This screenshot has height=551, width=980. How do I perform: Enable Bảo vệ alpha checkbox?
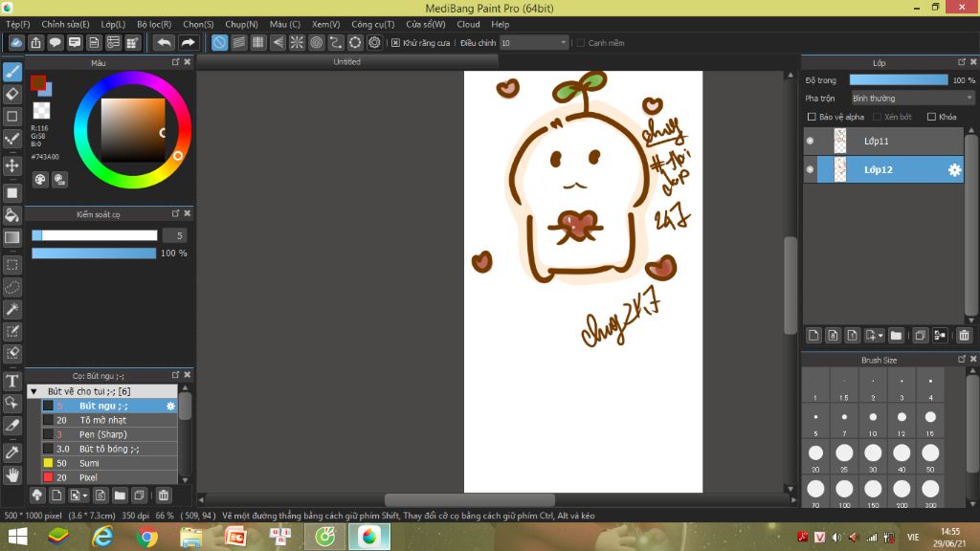coord(812,117)
